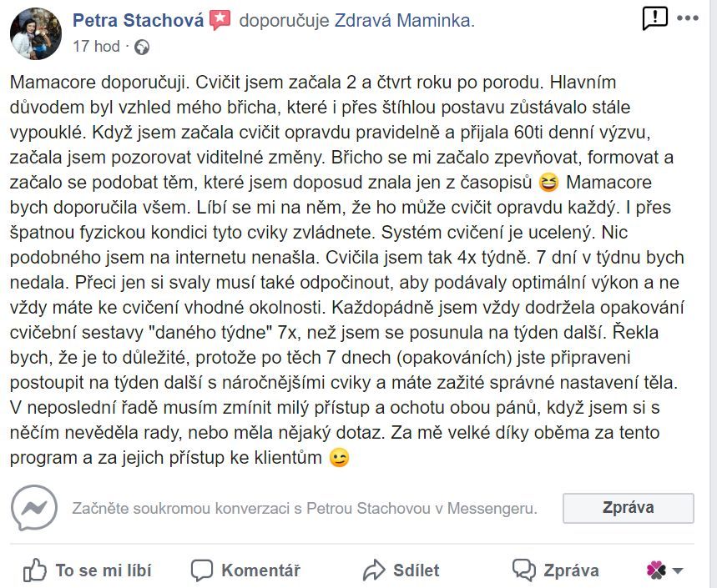Send a message via bottom 'Zpráva' action
This screenshot has height=588, width=717.
coord(556,570)
